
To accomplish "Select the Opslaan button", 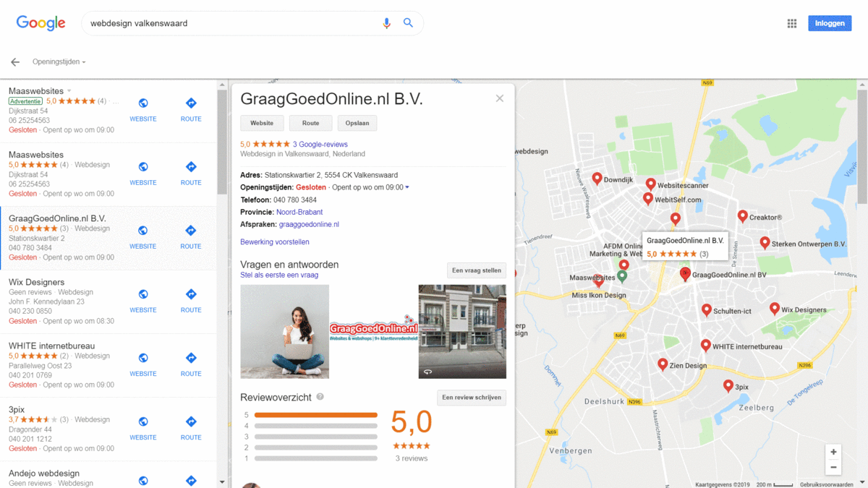I will 357,123.
